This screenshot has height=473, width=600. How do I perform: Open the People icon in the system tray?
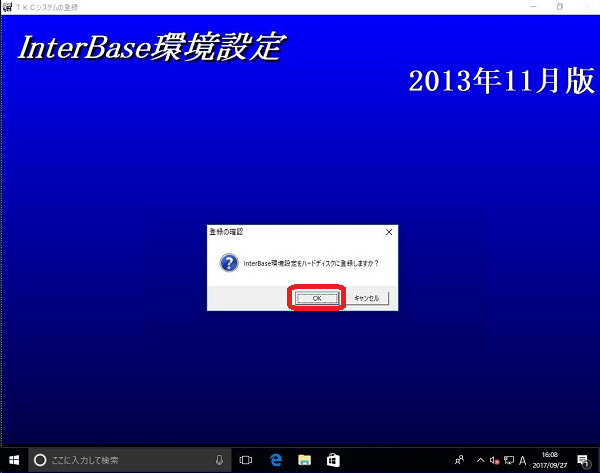(460, 460)
